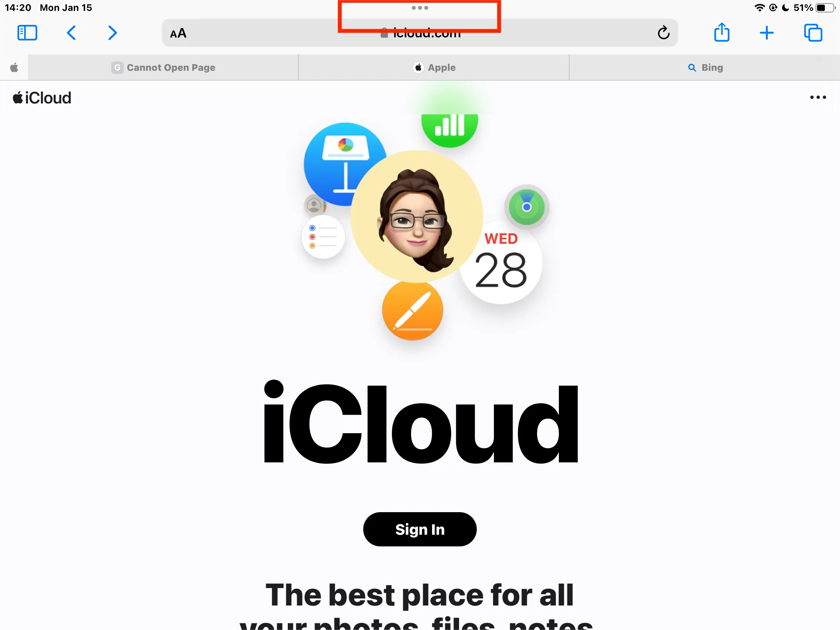840x630 pixels.
Task: Click the page reload button
Action: (663, 33)
